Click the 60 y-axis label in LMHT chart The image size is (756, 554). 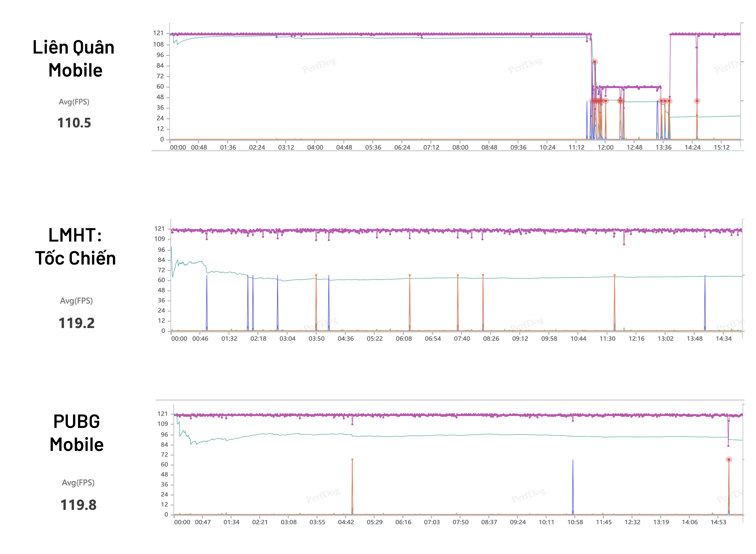click(x=161, y=280)
